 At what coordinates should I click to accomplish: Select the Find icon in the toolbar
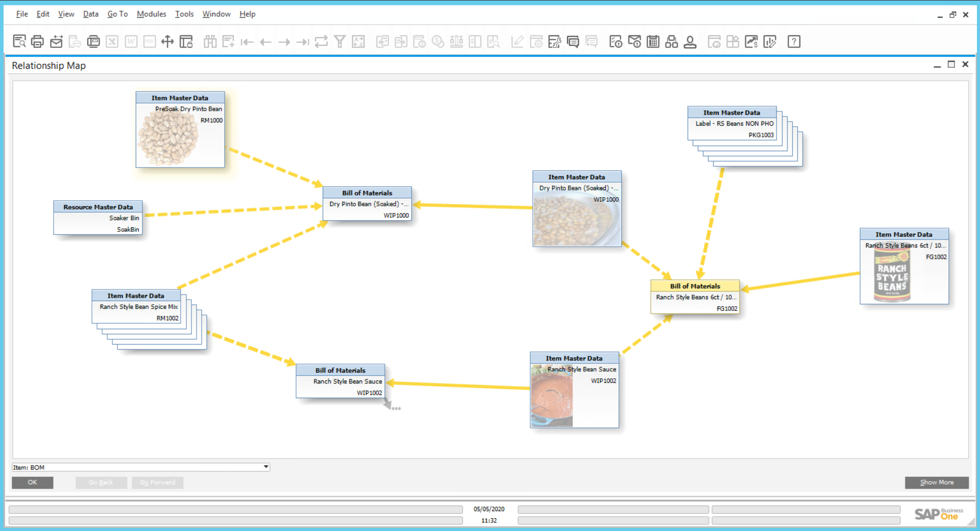coord(19,41)
